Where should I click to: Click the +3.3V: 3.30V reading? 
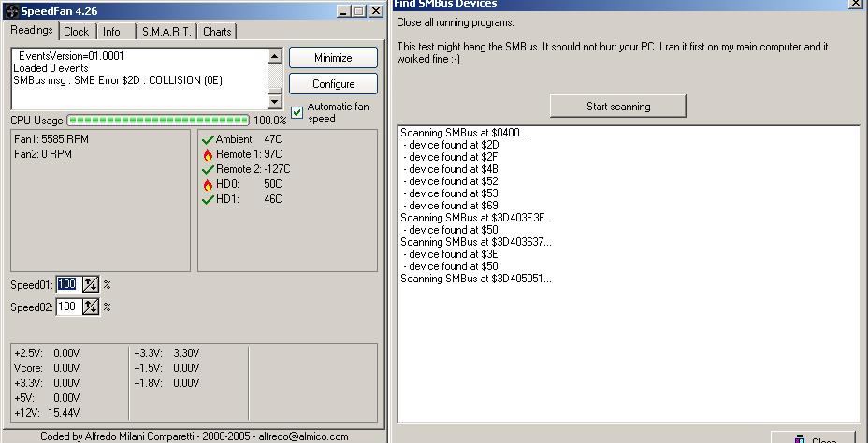coord(166,353)
